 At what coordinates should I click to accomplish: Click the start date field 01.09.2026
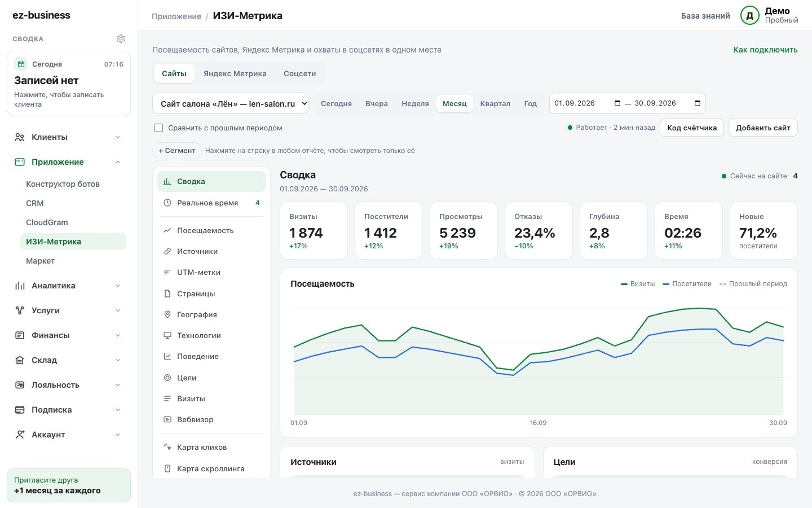point(587,103)
